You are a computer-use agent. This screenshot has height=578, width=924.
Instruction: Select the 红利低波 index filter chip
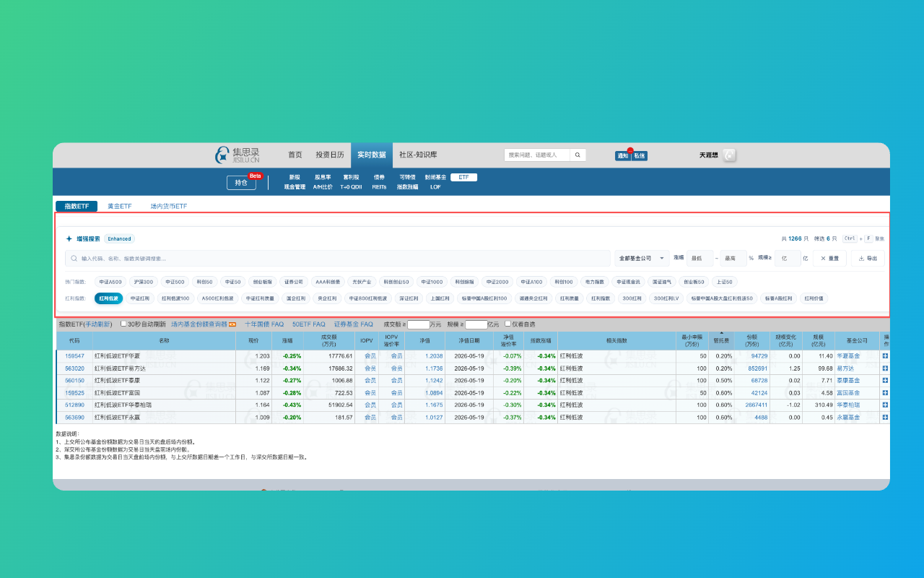point(108,298)
